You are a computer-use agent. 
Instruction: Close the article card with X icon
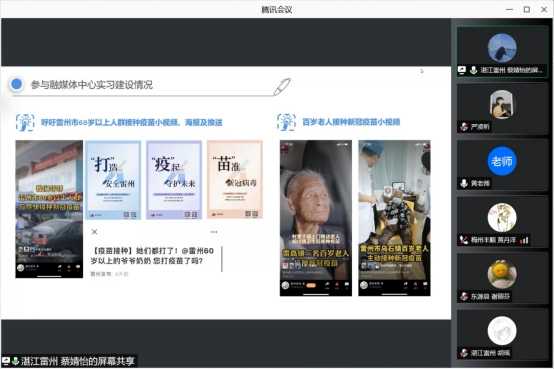coord(94,232)
